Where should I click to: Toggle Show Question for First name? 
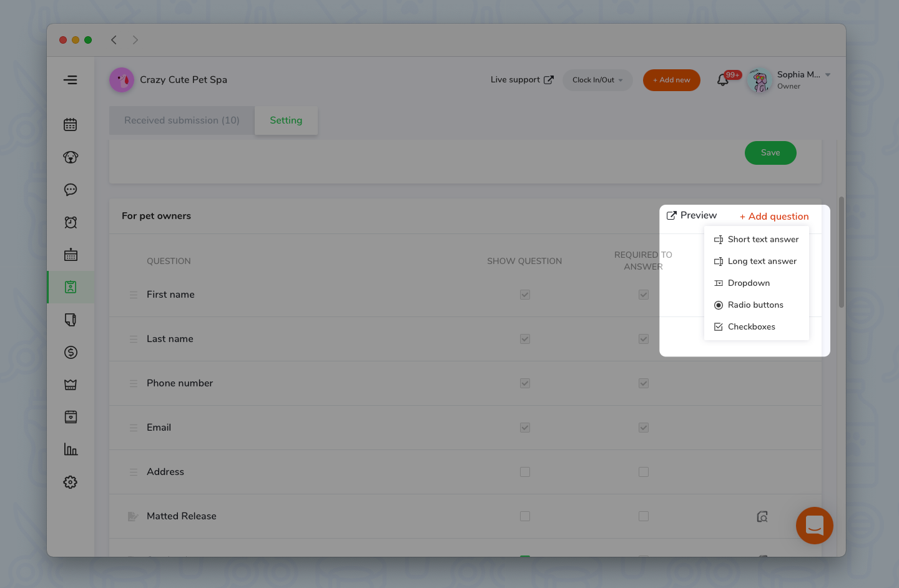tap(525, 295)
